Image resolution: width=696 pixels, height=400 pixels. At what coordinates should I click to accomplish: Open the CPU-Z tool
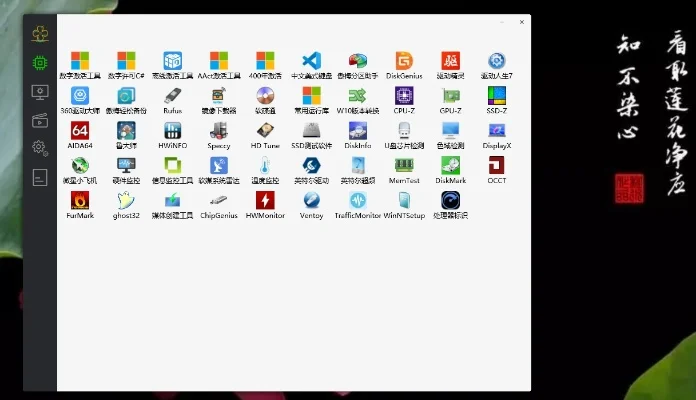tap(404, 100)
